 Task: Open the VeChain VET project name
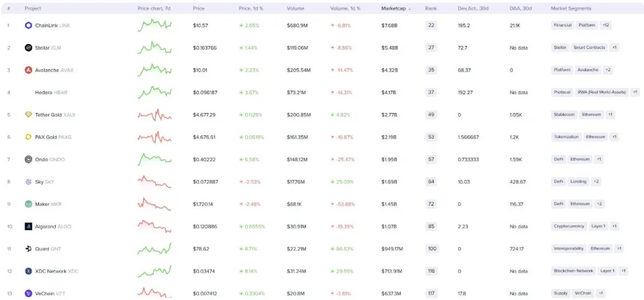click(50, 294)
